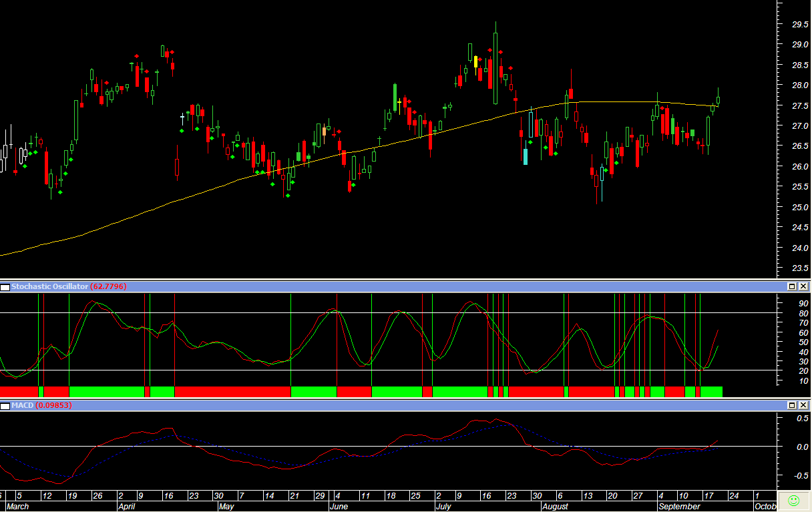Image resolution: width=812 pixels, height=512 pixels.
Task: Click the July label on date axis
Action: pyautogui.click(x=443, y=507)
